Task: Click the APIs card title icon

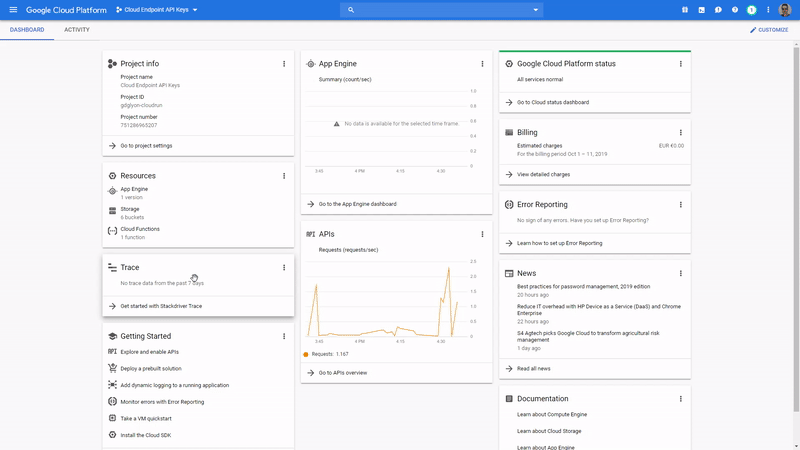Action: coord(311,234)
